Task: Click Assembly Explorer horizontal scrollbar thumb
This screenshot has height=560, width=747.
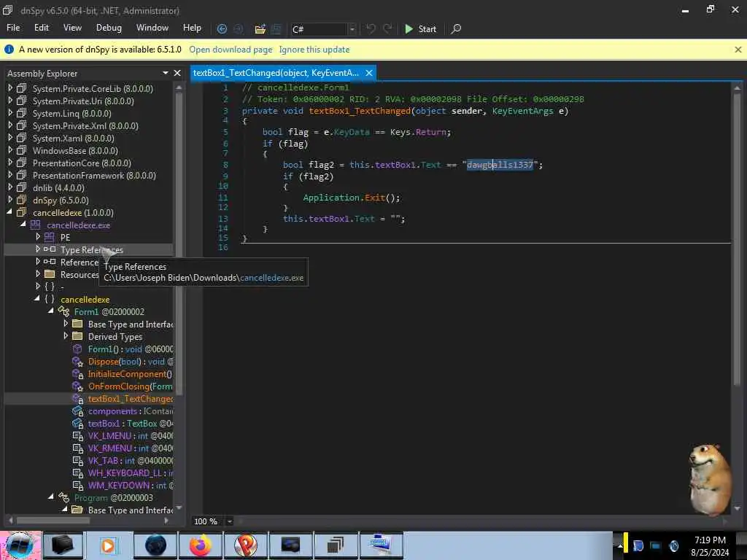Action: [x=53, y=521]
